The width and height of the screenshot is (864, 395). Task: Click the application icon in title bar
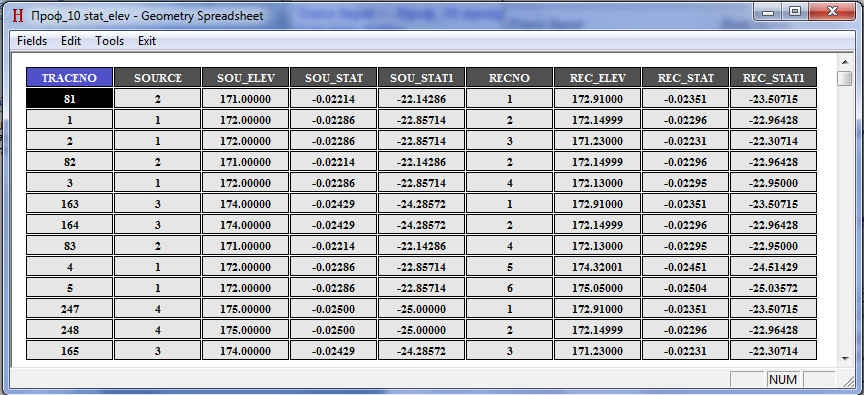click(19, 15)
